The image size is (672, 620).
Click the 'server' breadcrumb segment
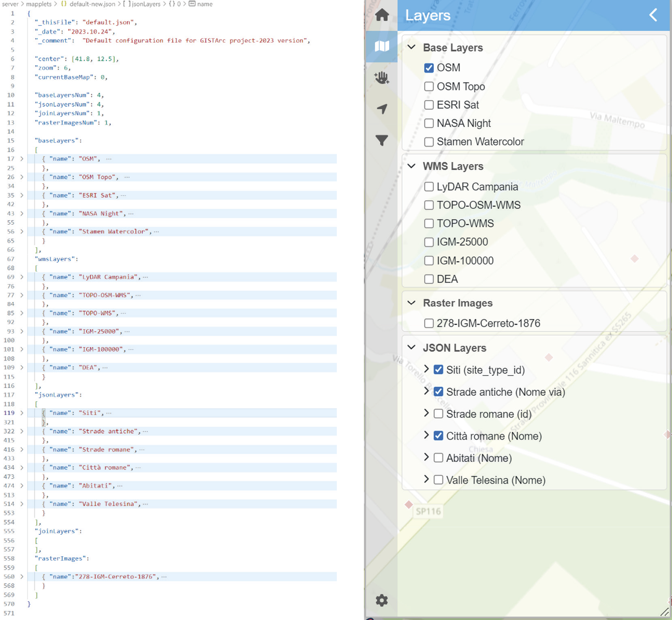pos(10,4)
